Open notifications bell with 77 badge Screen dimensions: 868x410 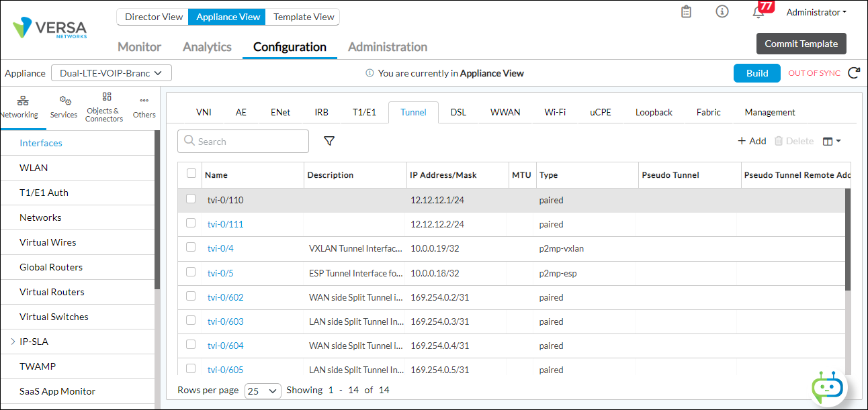point(758,12)
